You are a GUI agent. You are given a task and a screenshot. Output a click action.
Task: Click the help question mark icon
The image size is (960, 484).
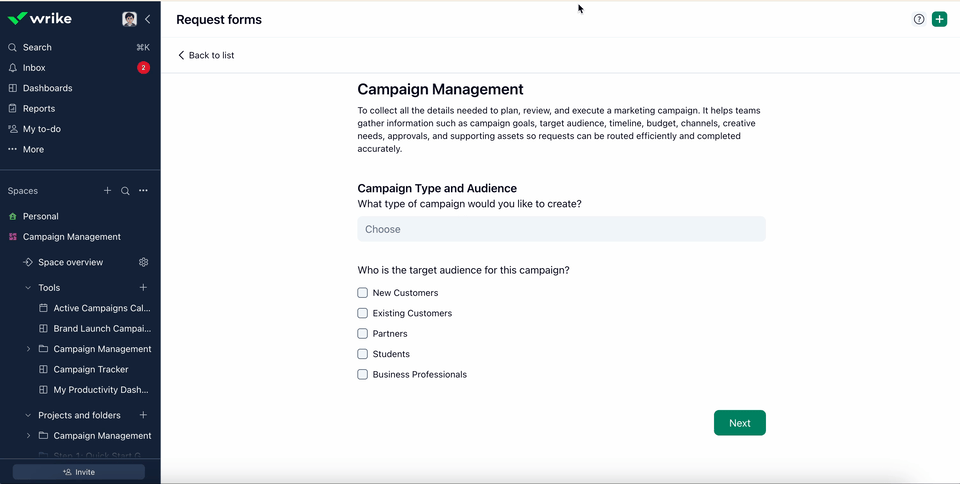pyautogui.click(x=918, y=19)
